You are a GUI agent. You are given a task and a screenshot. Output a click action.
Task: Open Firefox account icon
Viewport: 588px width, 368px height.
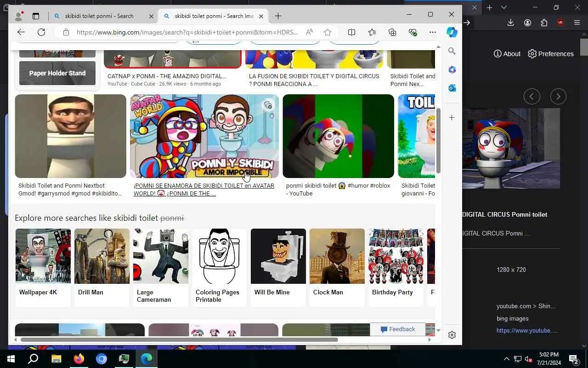527,23
